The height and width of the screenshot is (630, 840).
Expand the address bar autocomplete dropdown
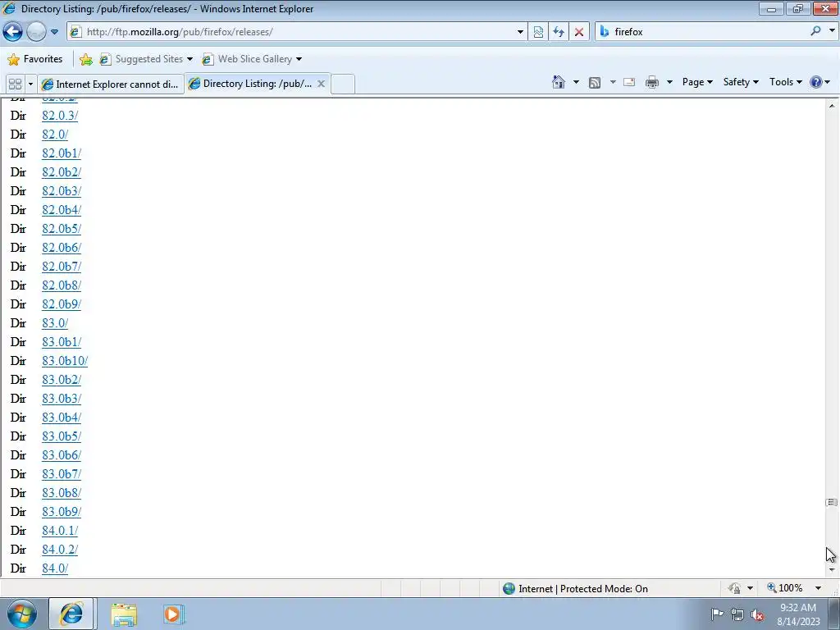point(519,32)
